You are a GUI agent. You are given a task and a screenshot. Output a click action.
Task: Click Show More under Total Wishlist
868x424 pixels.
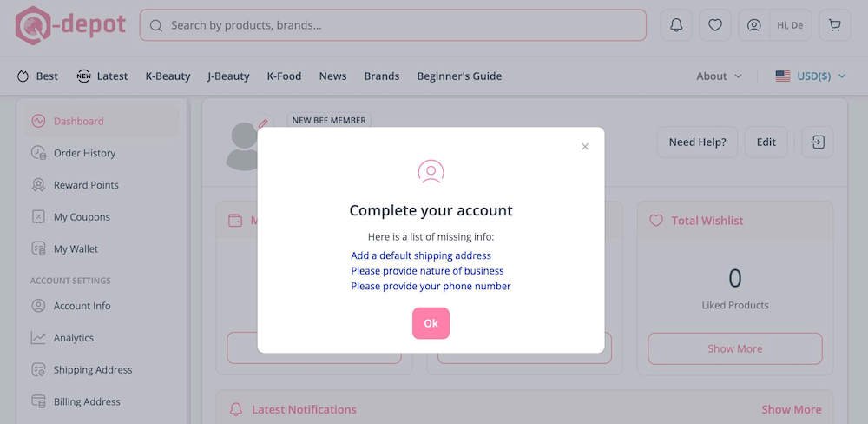click(x=735, y=348)
